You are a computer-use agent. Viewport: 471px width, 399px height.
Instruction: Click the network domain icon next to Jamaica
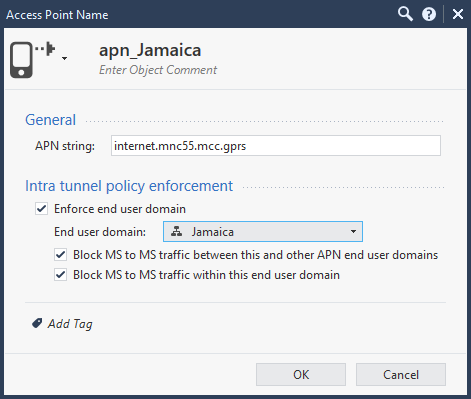pos(176,231)
